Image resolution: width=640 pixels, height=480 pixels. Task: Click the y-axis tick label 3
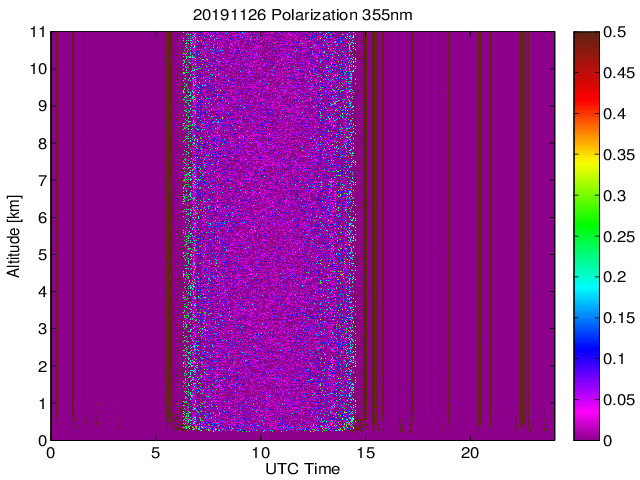[x=42, y=329]
